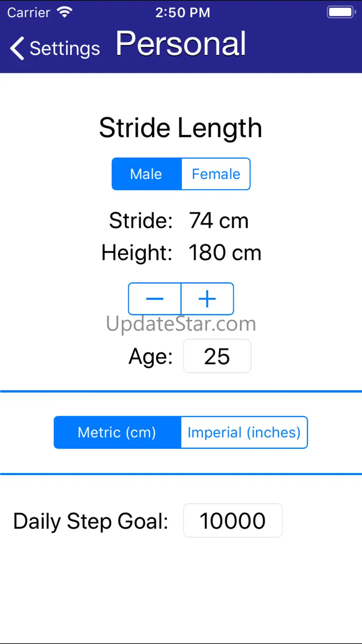
Task: Switch gender to Female
Action: (216, 174)
